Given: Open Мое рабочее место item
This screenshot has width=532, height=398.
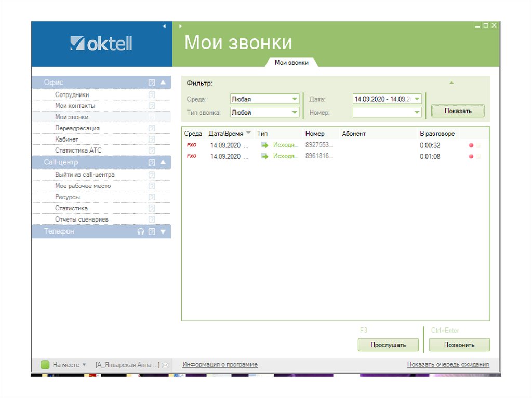Looking at the screenshot, I should 83,186.
